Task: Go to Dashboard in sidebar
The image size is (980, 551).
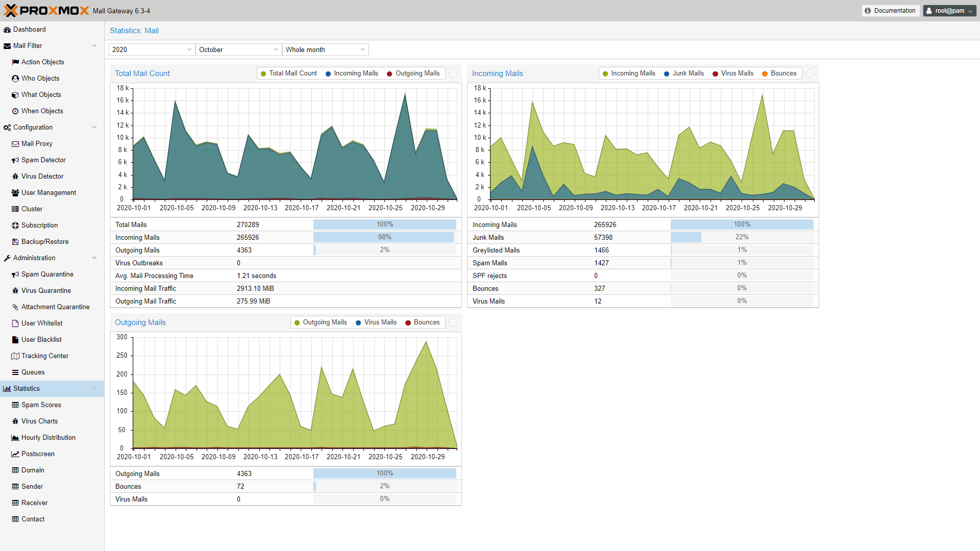Action: click(x=29, y=30)
